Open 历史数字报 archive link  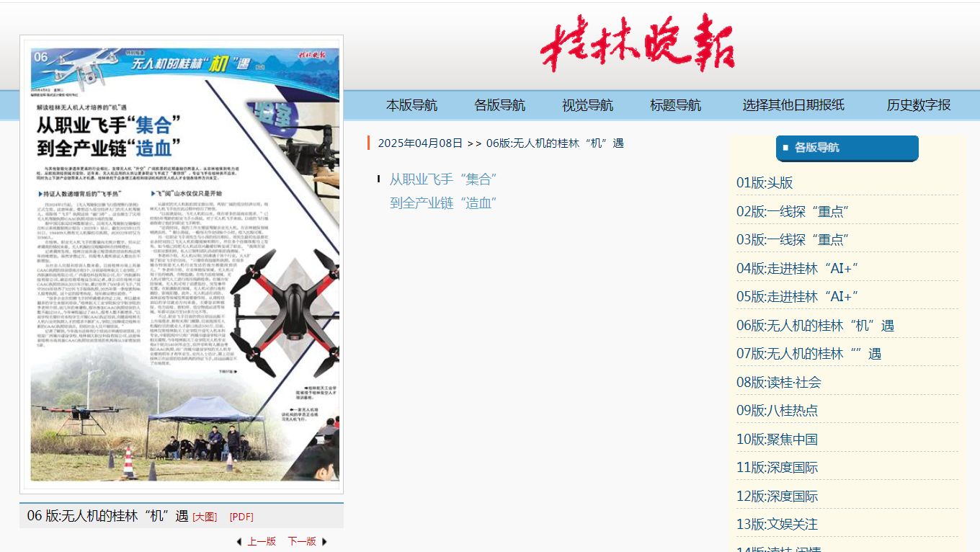pos(919,105)
